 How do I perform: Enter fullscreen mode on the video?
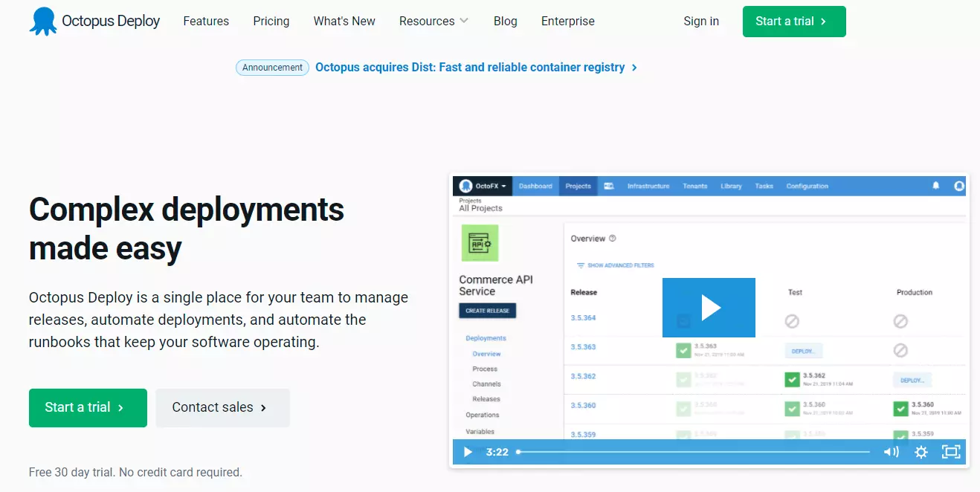click(950, 452)
